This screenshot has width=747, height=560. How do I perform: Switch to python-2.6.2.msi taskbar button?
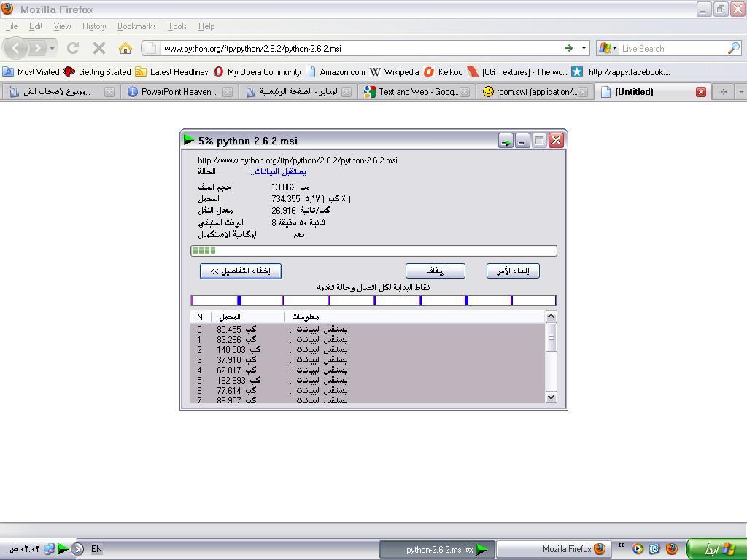point(438,549)
